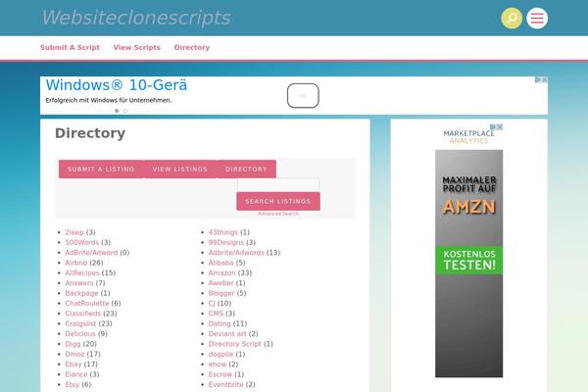Click the Search Listings button
588x392 pixels.
click(x=278, y=202)
